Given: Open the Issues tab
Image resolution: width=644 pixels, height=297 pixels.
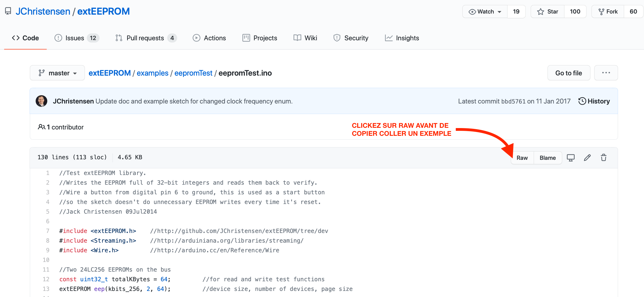Looking at the screenshot, I should pos(77,38).
